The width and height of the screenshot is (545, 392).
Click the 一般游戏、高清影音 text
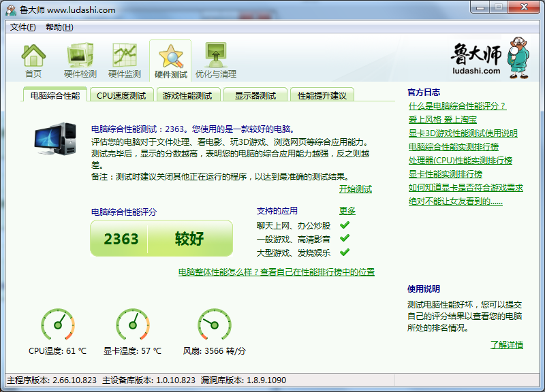point(294,240)
